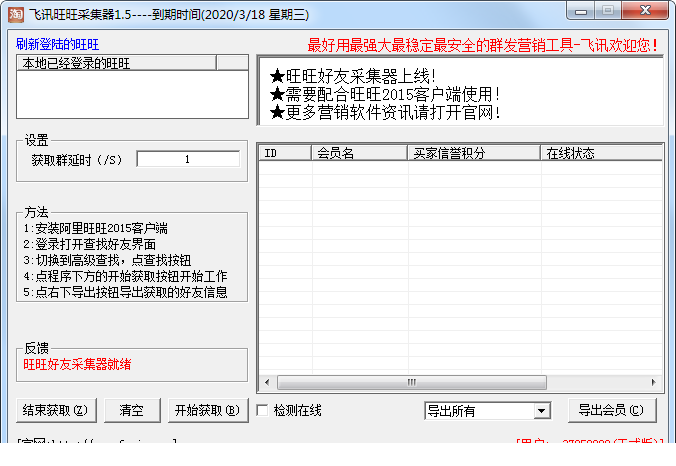Click the red 飞讯欢迎您 banner text
Viewport: 676px width, 466px height.
point(483,45)
